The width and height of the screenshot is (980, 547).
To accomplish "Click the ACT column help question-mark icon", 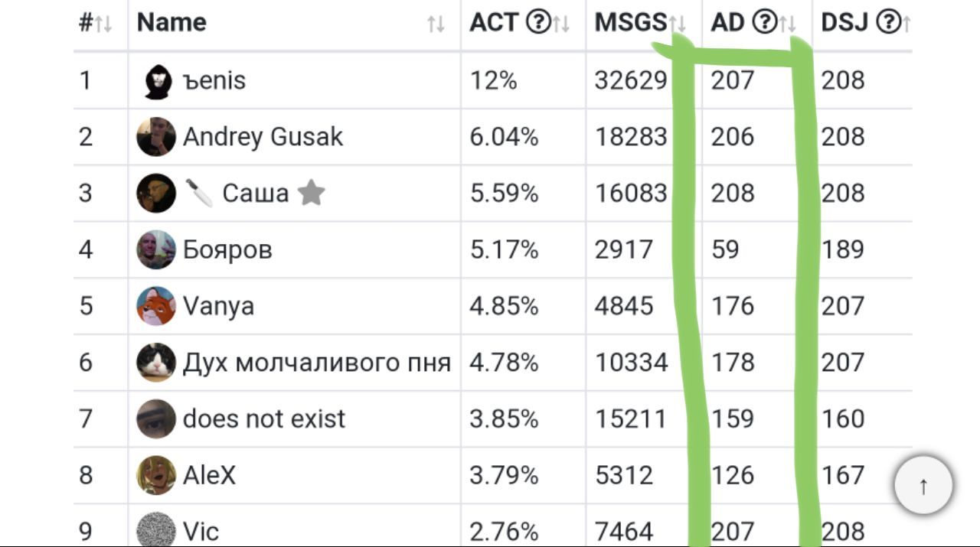I will (x=538, y=22).
